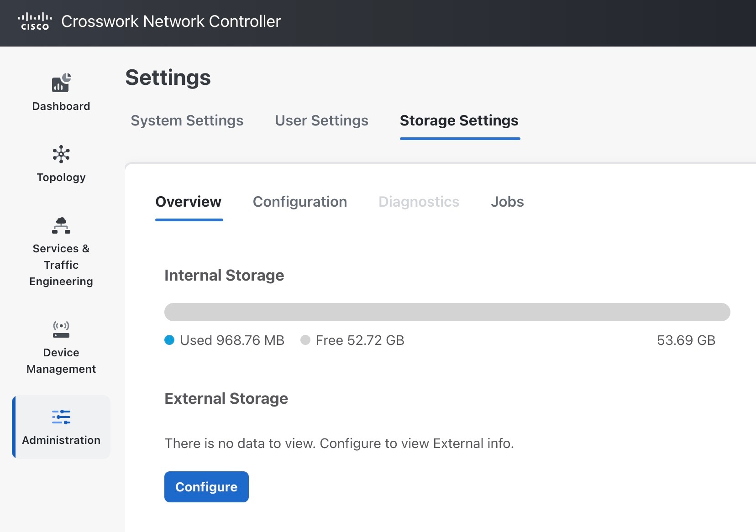
Task: Click the Free storage legend dot
Action: coord(306,340)
